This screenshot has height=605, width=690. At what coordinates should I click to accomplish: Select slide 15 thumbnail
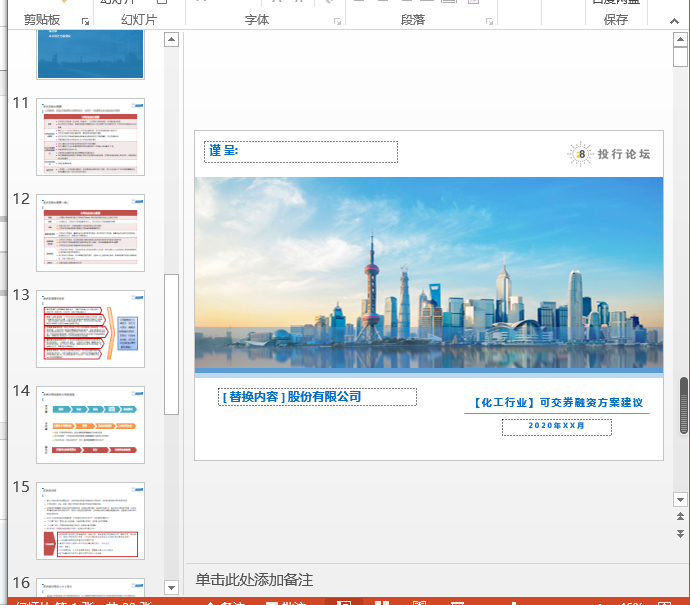click(x=90, y=521)
